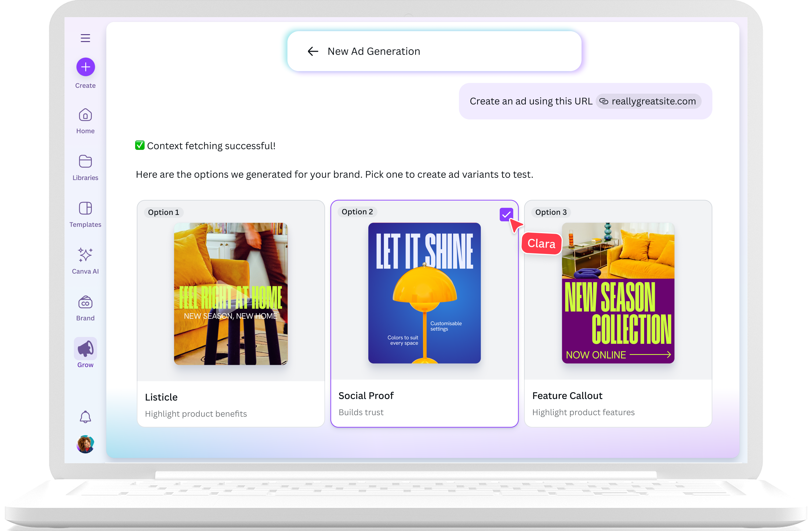Screen dimensions: 812x531
Task: Click the back arrow beside New Ad Generation
Action: point(313,51)
